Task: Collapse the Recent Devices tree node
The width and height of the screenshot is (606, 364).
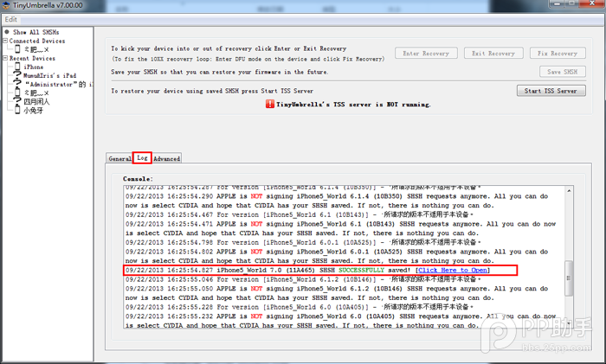Action: pyautogui.click(x=5, y=58)
